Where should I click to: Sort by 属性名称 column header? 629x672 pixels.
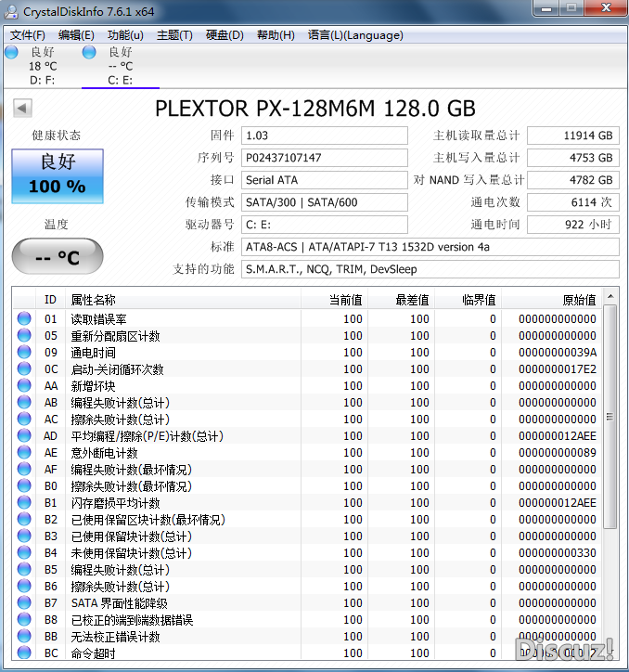pyautogui.click(x=93, y=300)
